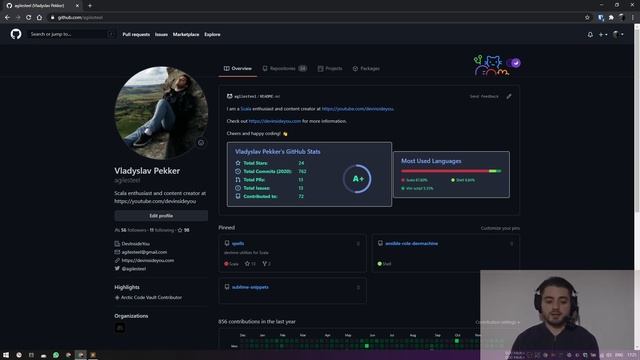The width and height of the screenshot is (640, 360).
Task: Open the user avatar menu dropdown
Action: tap(618, 35)
